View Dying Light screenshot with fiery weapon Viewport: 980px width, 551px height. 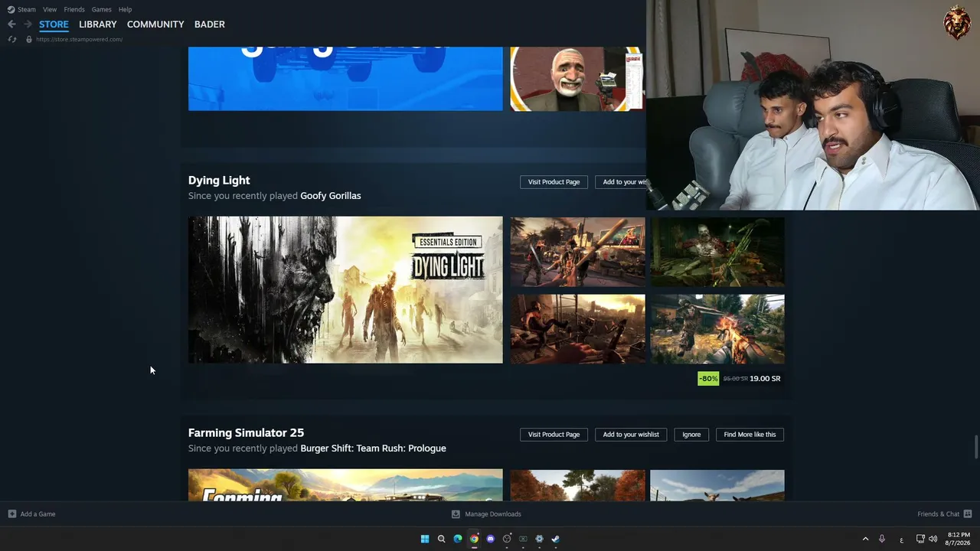click(x=717, y=329)
